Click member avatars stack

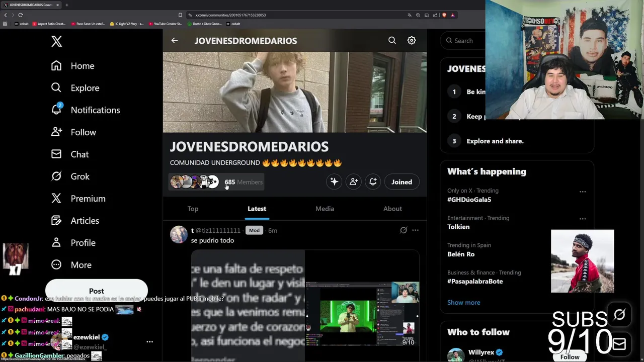(x=194, y=182)
